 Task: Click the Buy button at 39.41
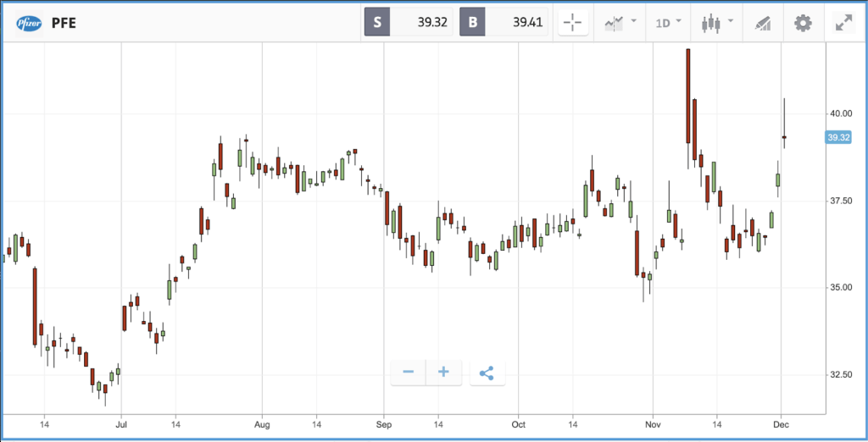[504, 23]
